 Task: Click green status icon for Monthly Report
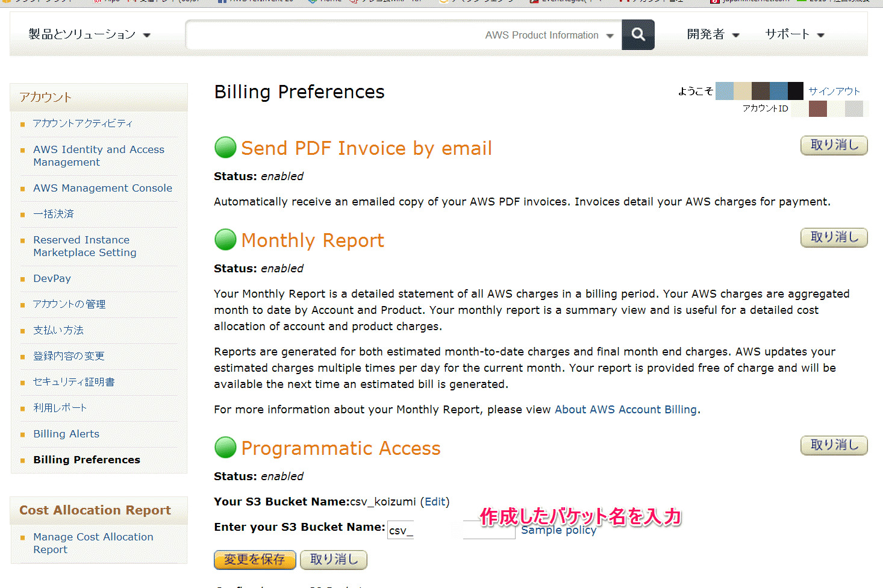point(225,239)
